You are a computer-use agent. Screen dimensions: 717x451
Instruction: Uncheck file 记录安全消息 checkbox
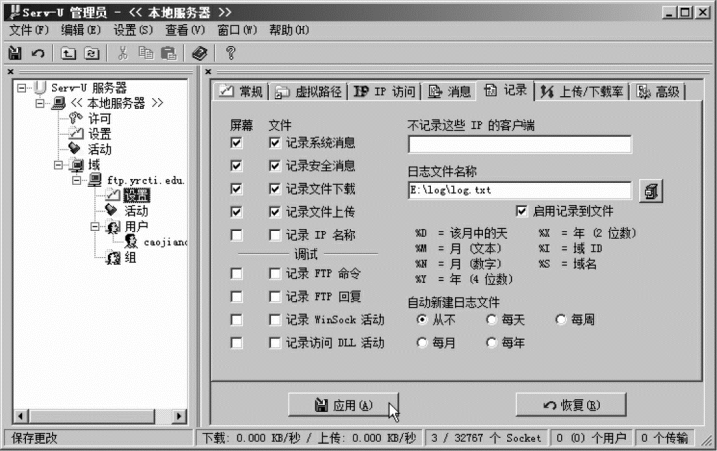tap(274, 166)
